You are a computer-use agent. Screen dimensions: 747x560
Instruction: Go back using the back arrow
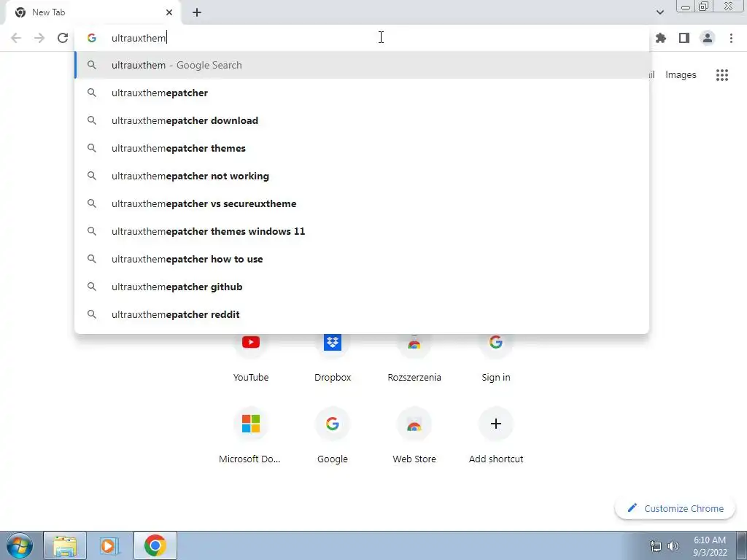(x=16, y=38)
